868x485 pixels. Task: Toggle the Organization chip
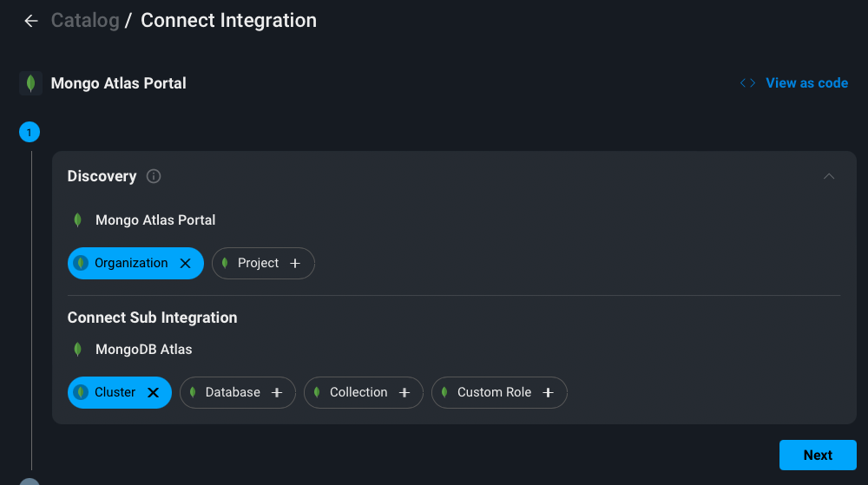(130, 264)
